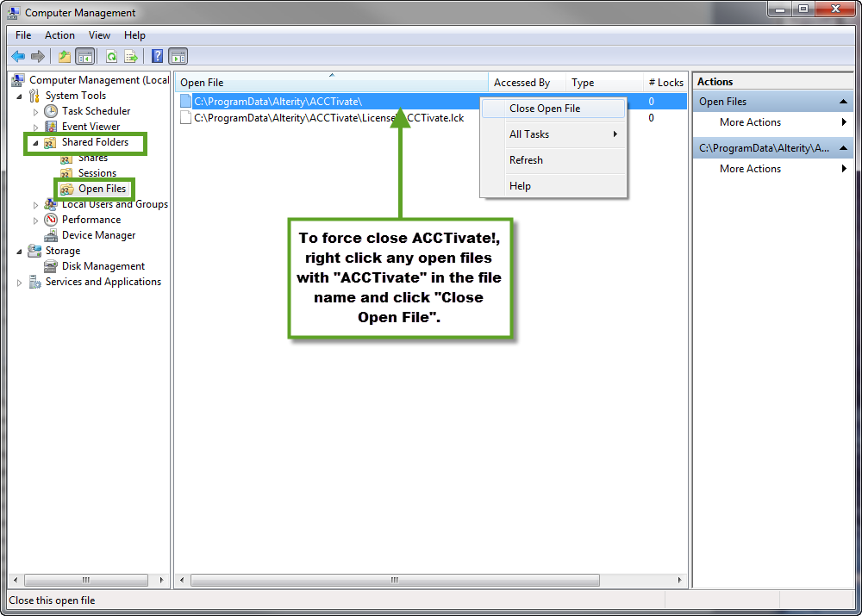Click the Disk Management icon
Viewport: 862px width, 616px height.
click(x=51, y=266)
